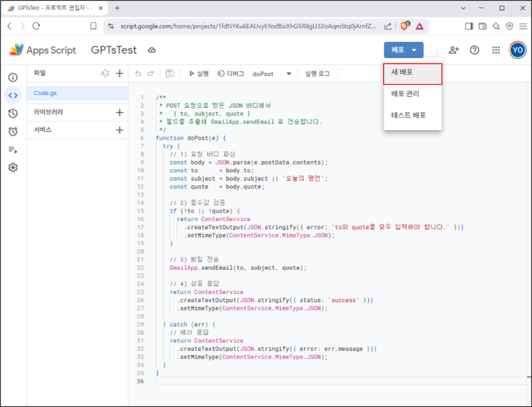
Task: Open the doPost function selector dropdown
Action: point(272,74)
